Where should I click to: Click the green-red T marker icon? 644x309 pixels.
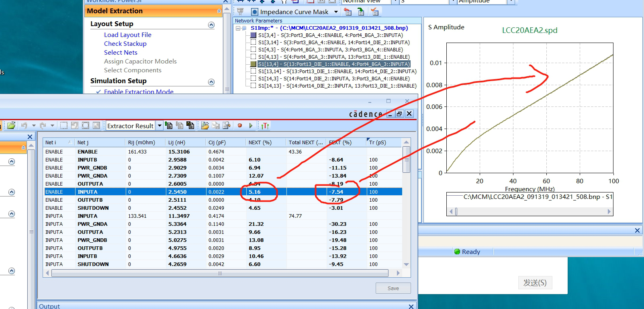[x=265, y=126]
